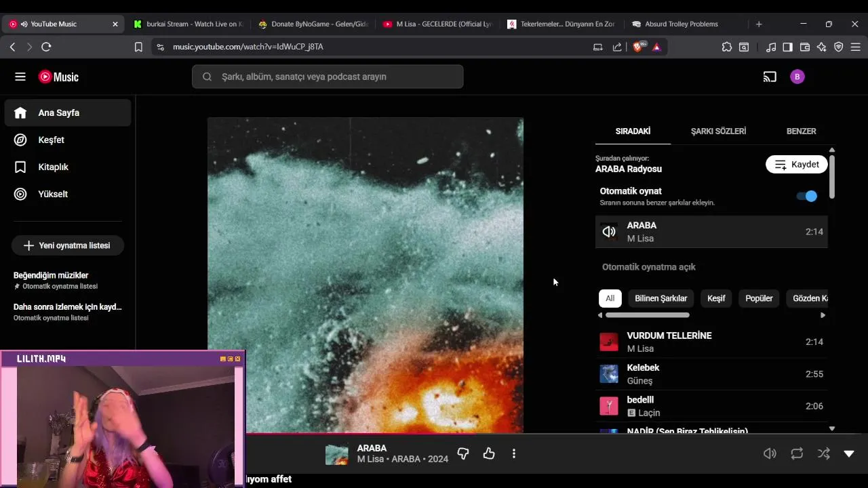Open the browser main hamburger menu

[x=856, y=47]
